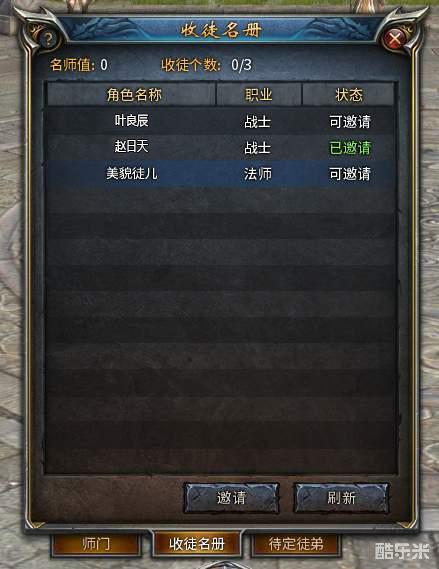The width and height of the screenshot is (439, 569).
Task: Select the 赵日天 character row
Action: click(x=220, y=147)
